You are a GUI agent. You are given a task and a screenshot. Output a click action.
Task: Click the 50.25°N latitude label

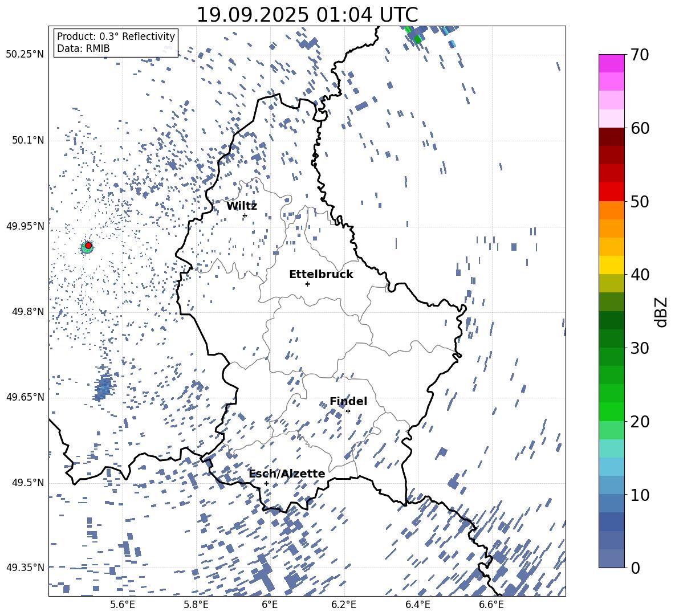click(25, 55)
